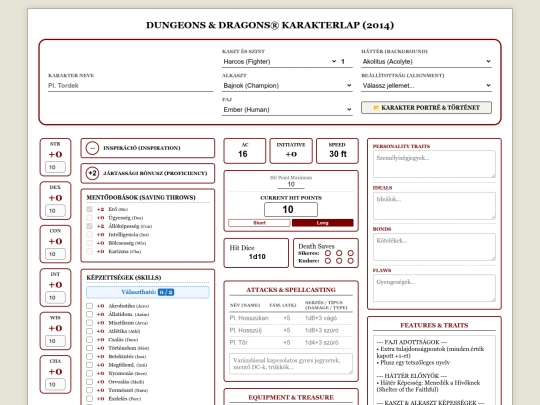Mark the first Sikeres death save circle

328,253
